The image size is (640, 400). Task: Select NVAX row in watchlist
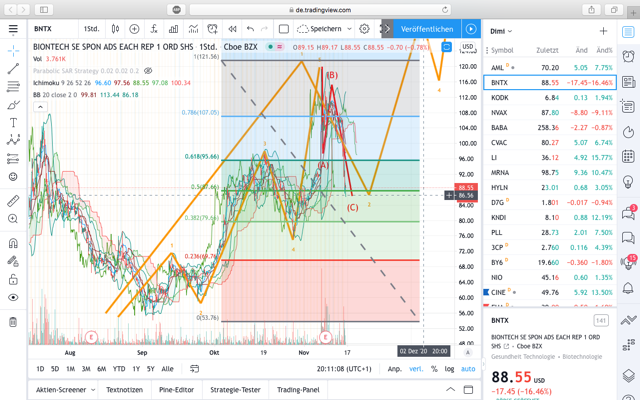click(x=550, y=113)
